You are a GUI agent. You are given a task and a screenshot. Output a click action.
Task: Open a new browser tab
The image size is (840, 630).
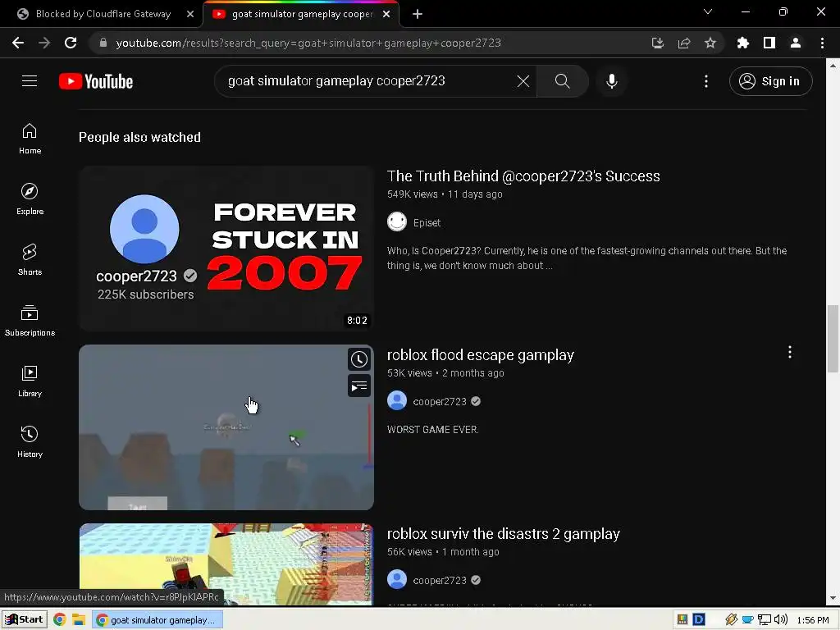click(418, 14)
